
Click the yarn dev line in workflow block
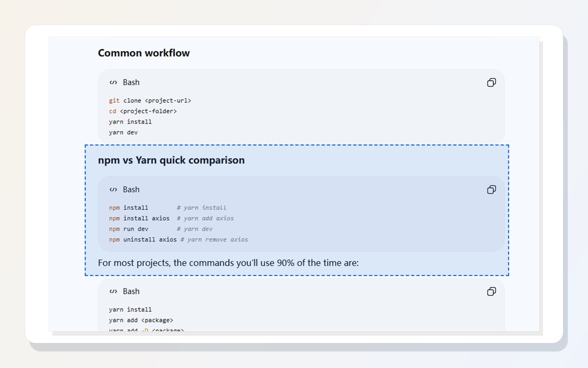pyautogui.click(x=123, y=132)
